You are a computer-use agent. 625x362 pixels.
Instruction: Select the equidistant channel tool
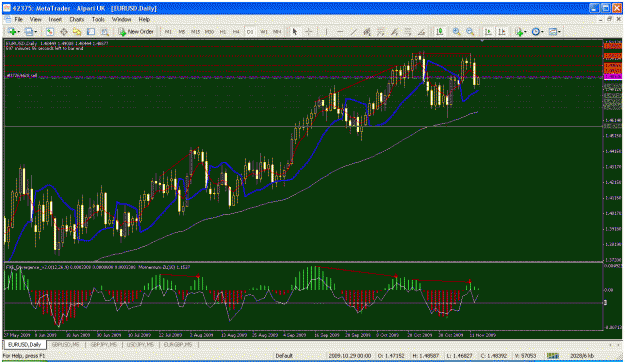pyautogui.click(x=367, y=31)
